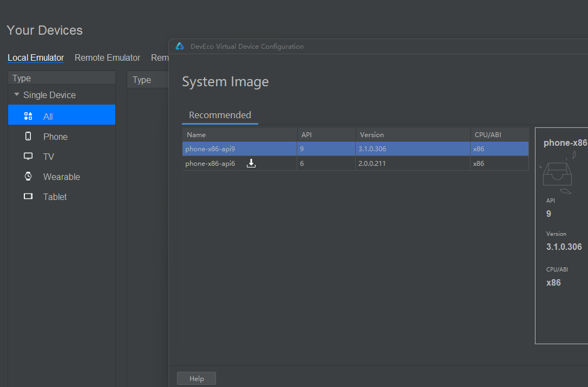Open the Help button in the dialog
588x387 pixels.
197,378
